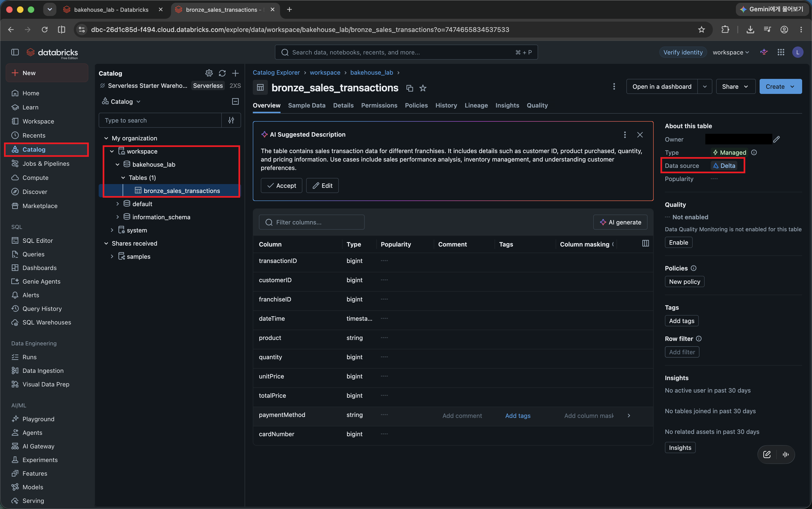The width and height of the screenshot is (812, 509).
Task: Click AI generate for columns
Action: [620, 222]
